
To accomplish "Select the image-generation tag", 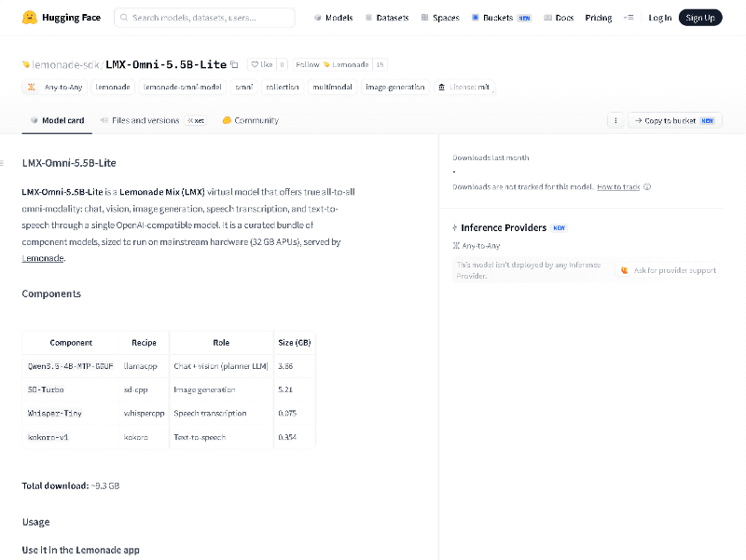I will 394,87.
